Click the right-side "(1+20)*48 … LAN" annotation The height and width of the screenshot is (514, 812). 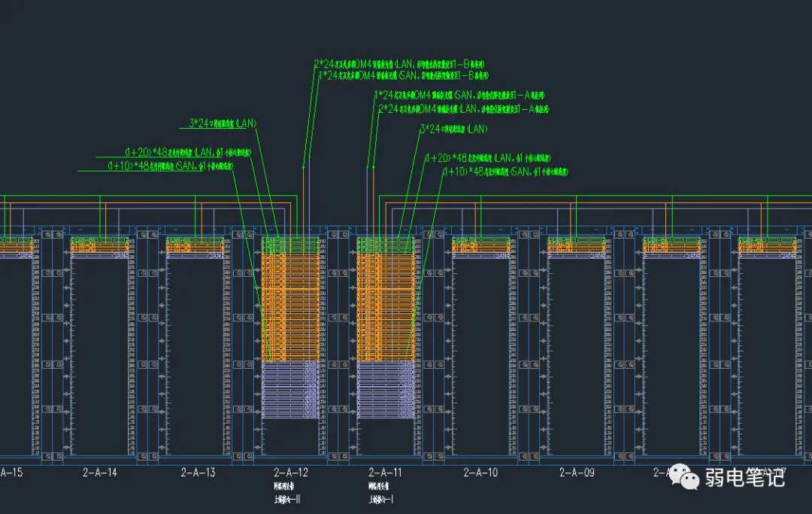pyautogui.click(x=488, y=158)
